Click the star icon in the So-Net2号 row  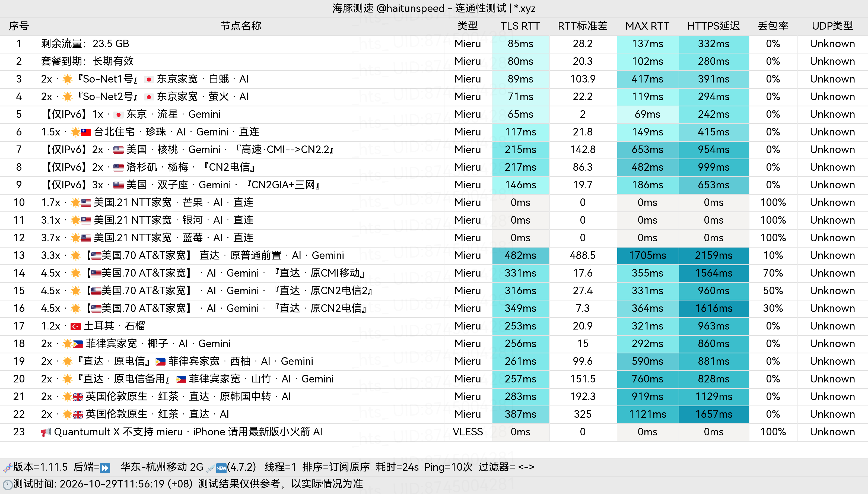(x=68, y=97)
